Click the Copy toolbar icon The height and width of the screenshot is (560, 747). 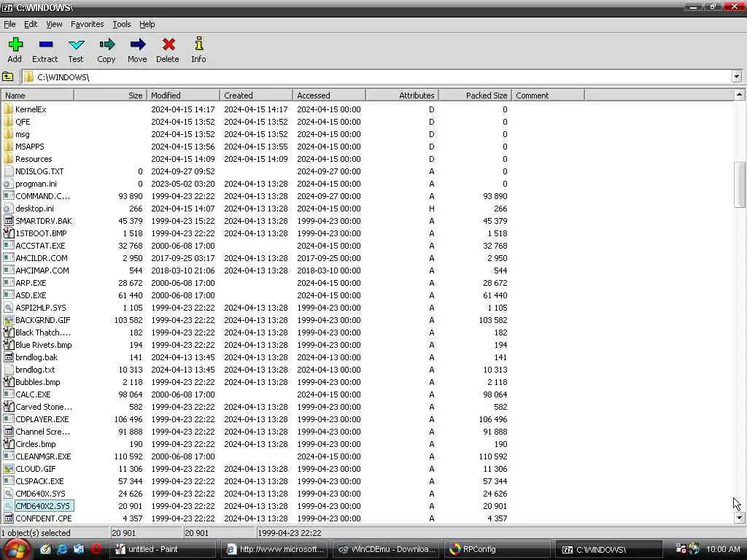(107, 44)
